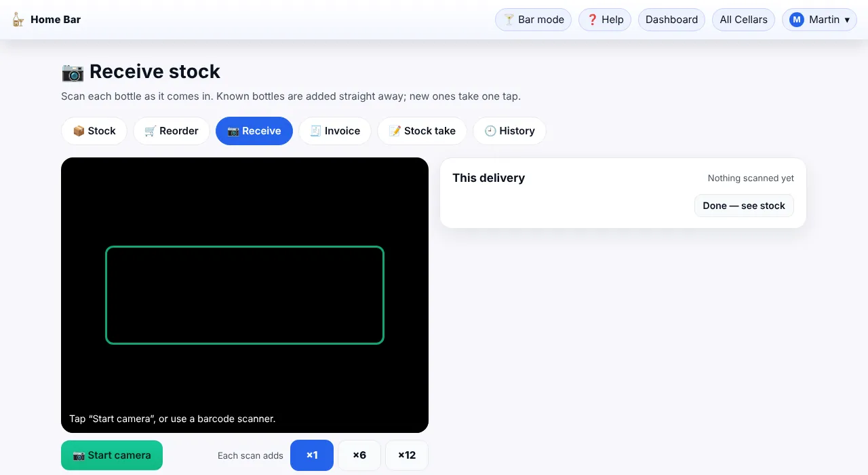This screenshot has height=475, width=868.
Task: Click the "This delivery" panel title
Action: click(x=489, y=178)
